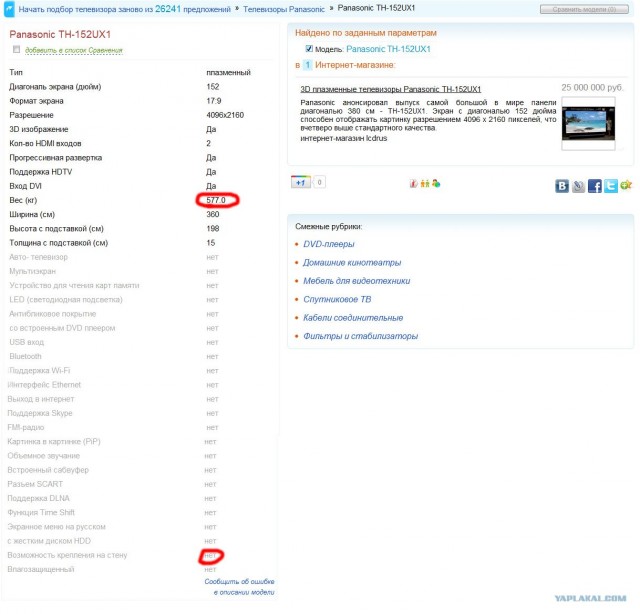
Task: Click 'Кол-во HDMI входов' row label
Action: [x=45, y=143]
